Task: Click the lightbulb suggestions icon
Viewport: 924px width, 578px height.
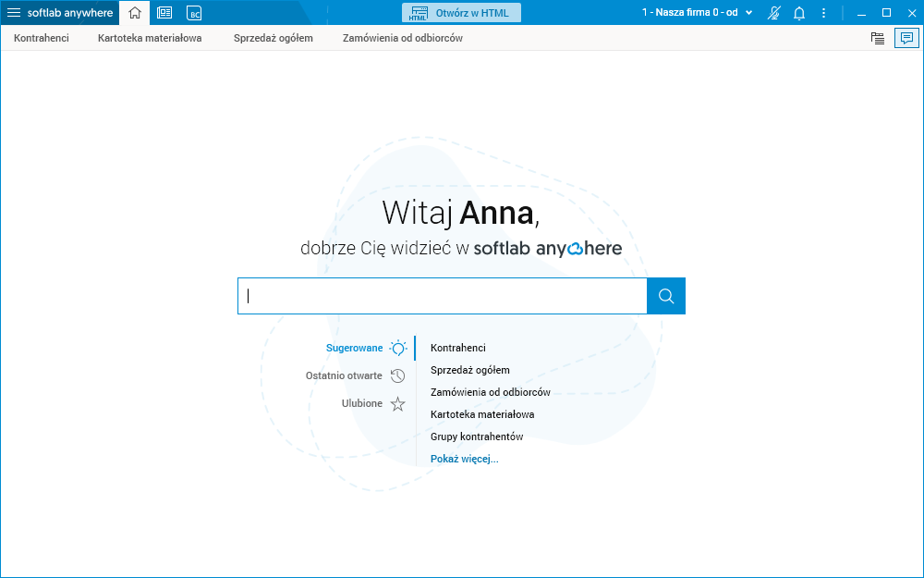Action: [398, 348]
